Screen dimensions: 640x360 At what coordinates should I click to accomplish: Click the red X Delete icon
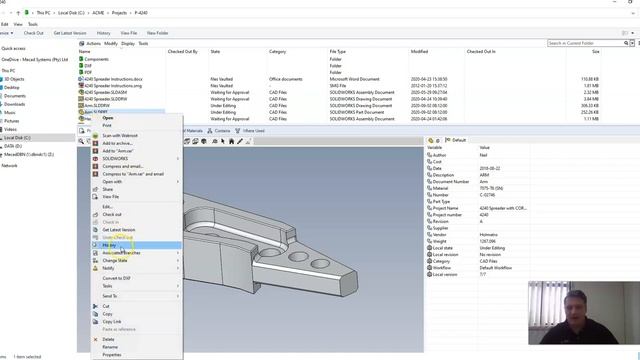(x=95, y=339)
